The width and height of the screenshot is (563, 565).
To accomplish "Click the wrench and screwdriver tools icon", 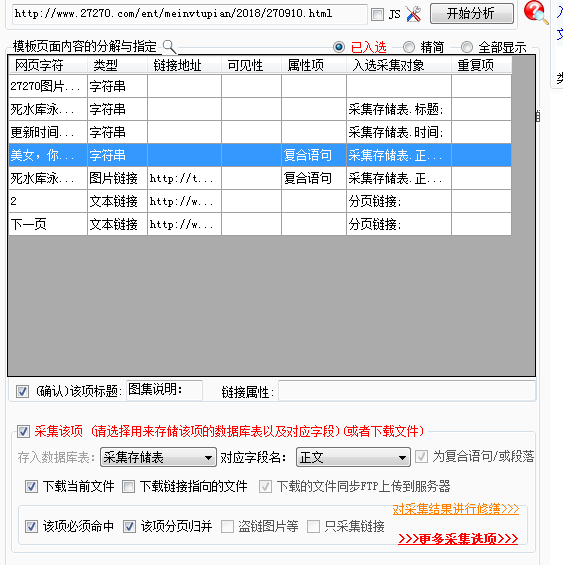I will pos(413,14).
